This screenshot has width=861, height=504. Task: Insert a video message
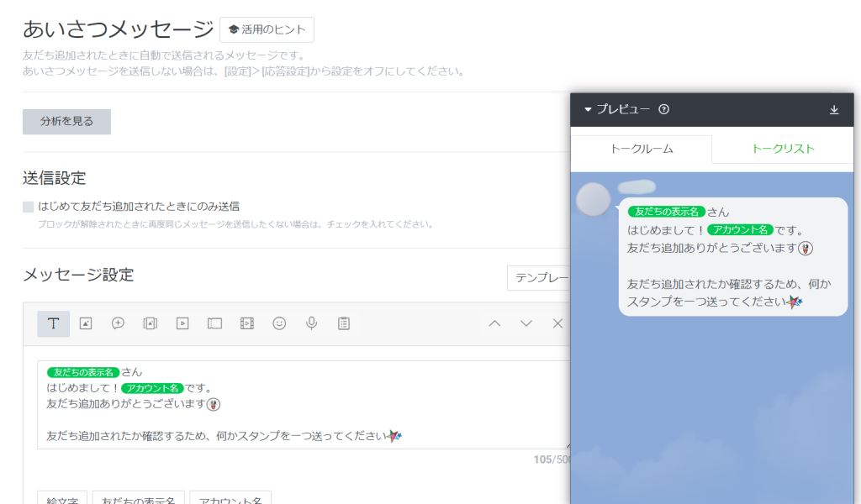[182, 323]
